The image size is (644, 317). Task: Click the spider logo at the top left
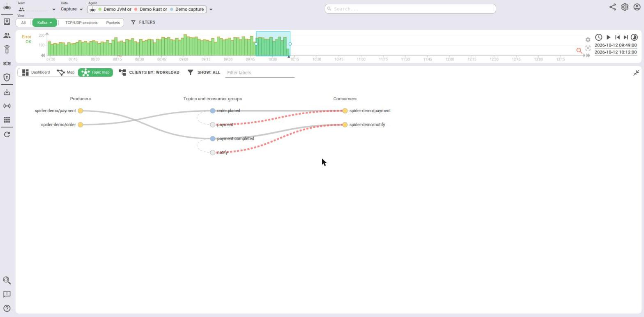tap(7, 7)
